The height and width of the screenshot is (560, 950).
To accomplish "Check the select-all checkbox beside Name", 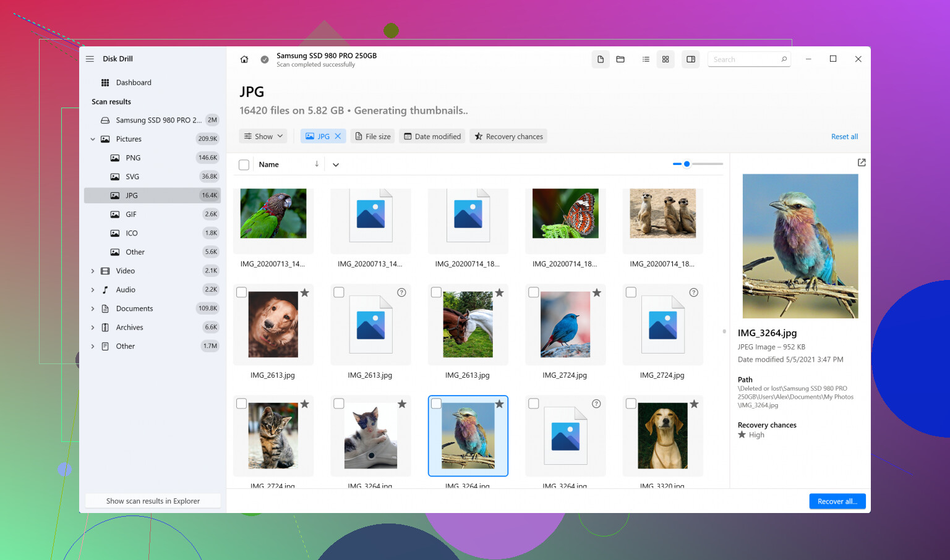I will click(x=244, y=165).
